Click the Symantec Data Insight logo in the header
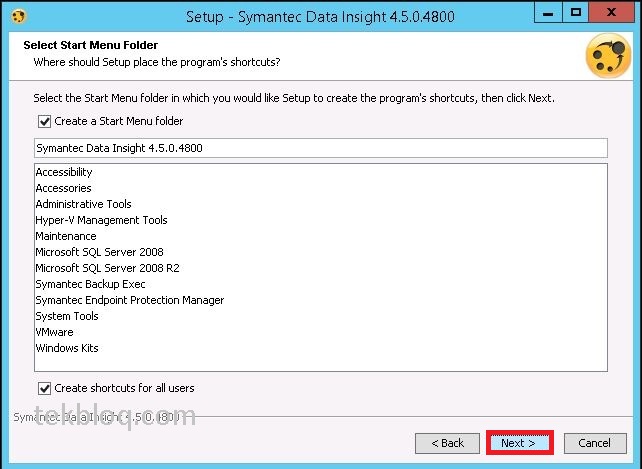The width and height of the screenshot is (642, 469). pos(608,56)
